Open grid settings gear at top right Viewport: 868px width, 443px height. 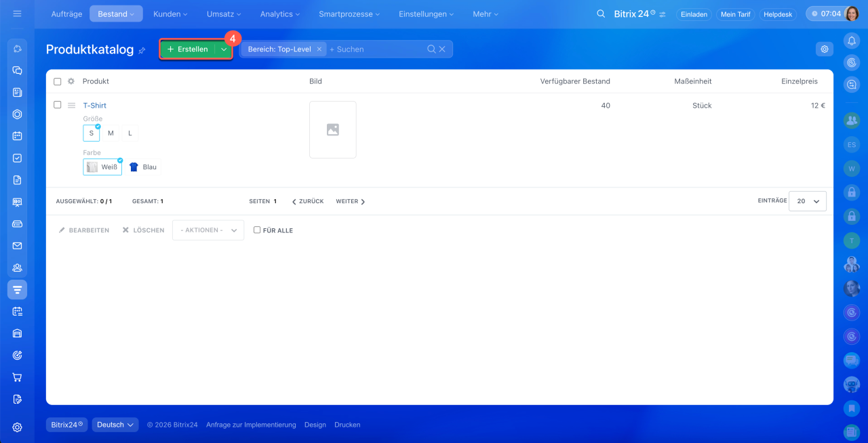(x=825, y=49)
